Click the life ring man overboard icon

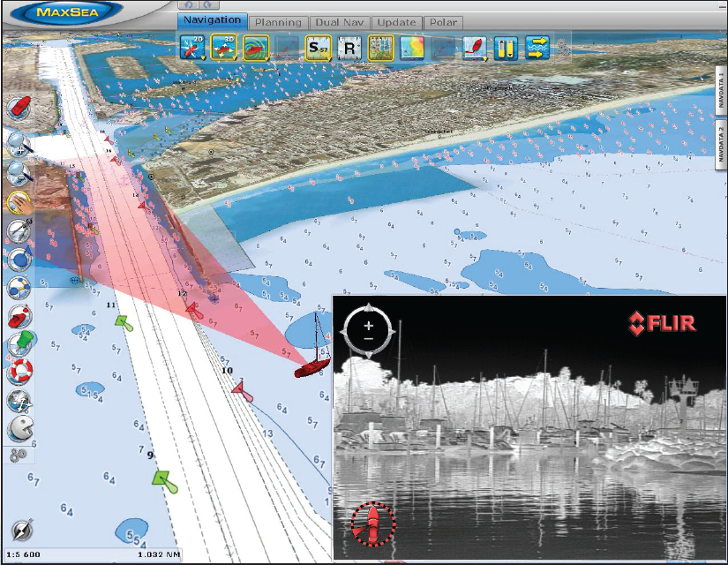(x=19, y=373)
